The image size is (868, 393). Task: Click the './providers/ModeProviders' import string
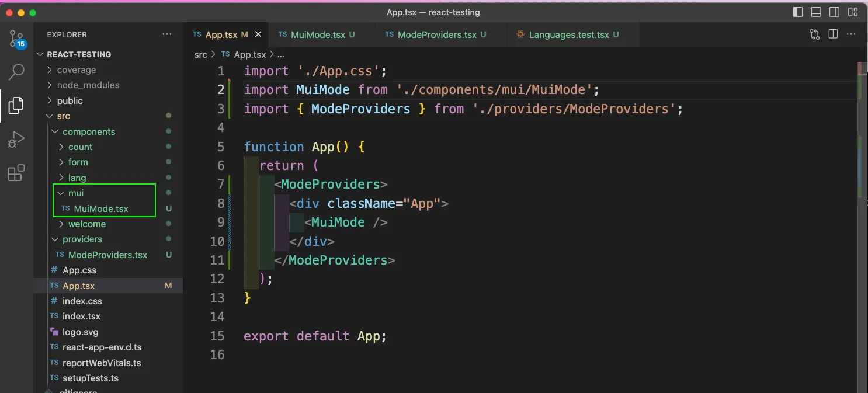574,109
